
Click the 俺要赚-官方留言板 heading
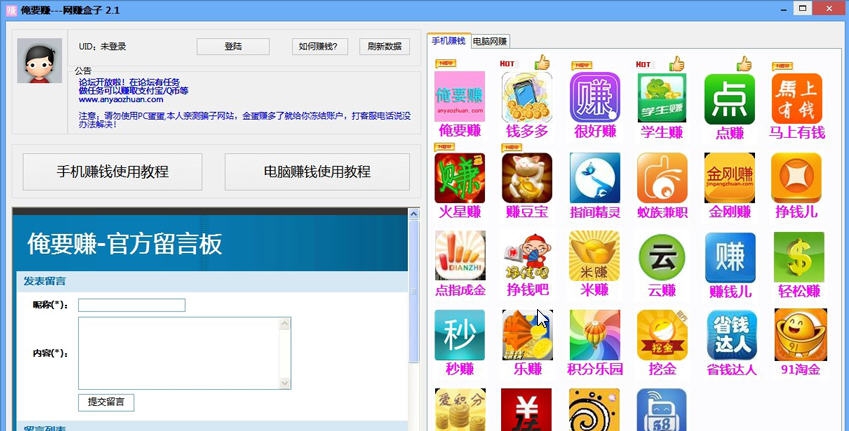pos(125,244)
